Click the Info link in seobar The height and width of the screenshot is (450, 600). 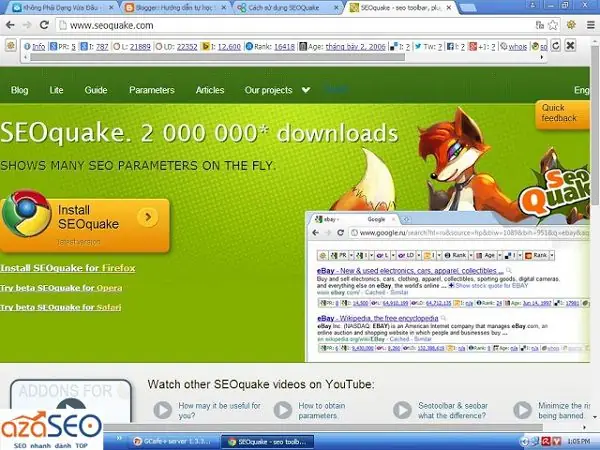(x=39, y=47)
